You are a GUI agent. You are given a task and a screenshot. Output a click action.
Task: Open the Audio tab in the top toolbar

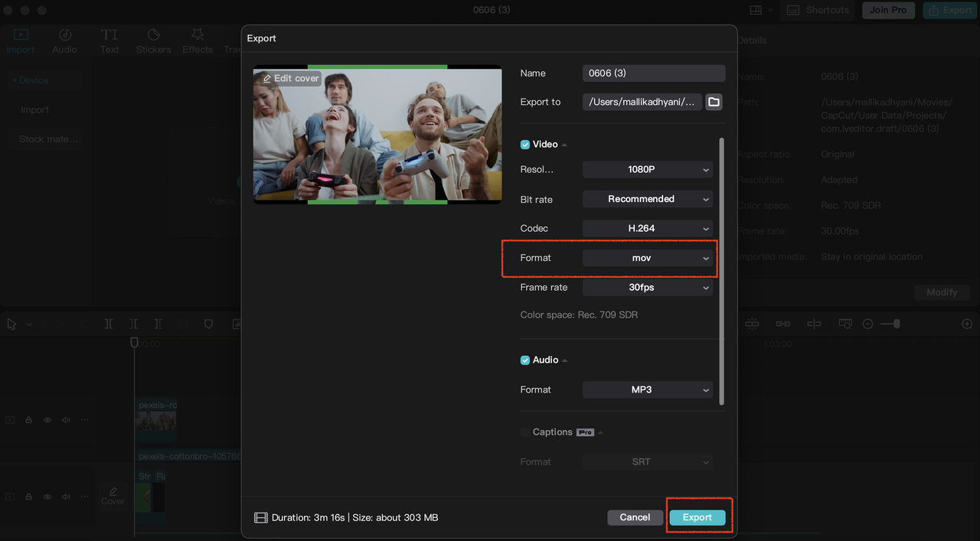click(64, 41)
